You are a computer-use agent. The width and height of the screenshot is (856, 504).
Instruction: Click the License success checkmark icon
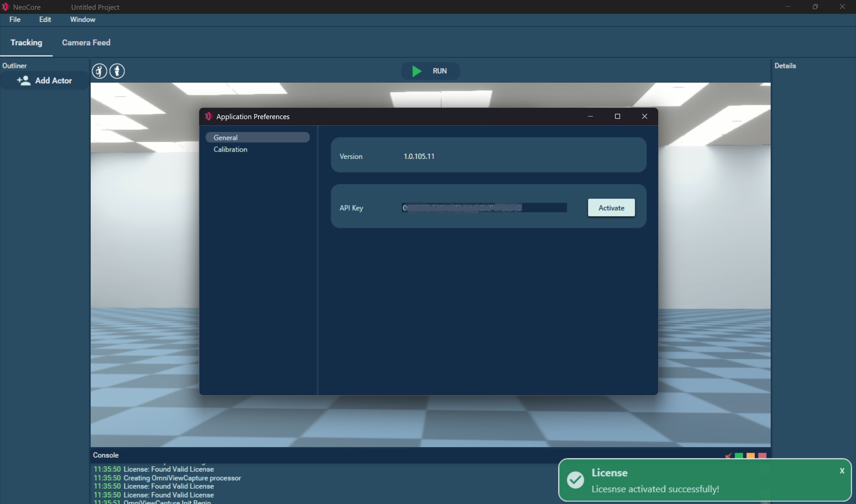(x=576, y=480)
